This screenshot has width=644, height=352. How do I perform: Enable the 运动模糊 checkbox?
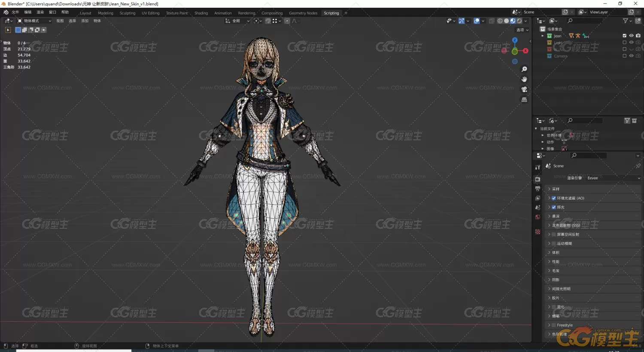pos(554,243)
